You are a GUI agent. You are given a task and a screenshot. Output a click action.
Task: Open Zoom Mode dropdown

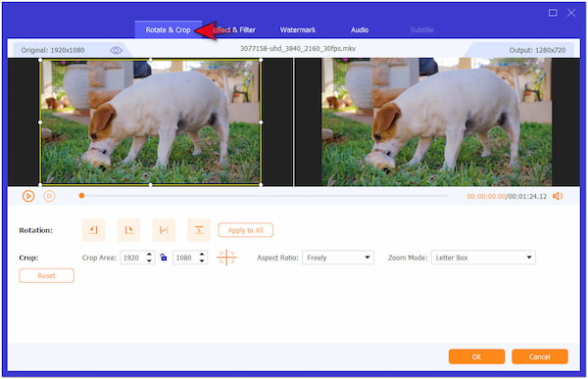(483, 258)
